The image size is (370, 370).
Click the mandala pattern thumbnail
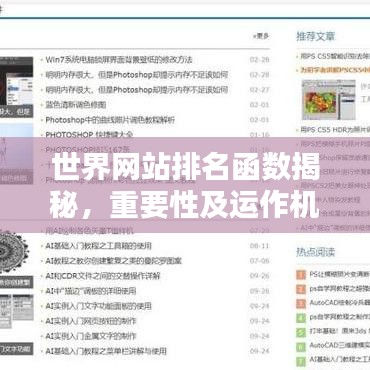[14, 251]
